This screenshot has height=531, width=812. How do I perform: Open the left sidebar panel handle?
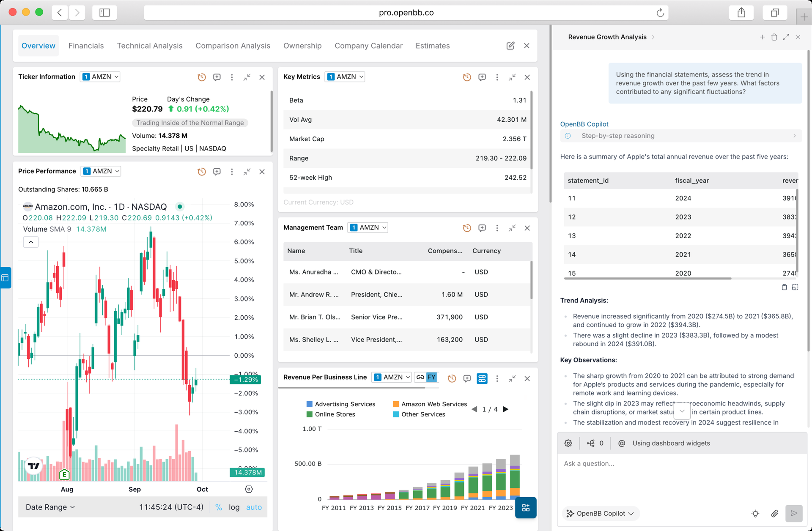coord(5,278)
